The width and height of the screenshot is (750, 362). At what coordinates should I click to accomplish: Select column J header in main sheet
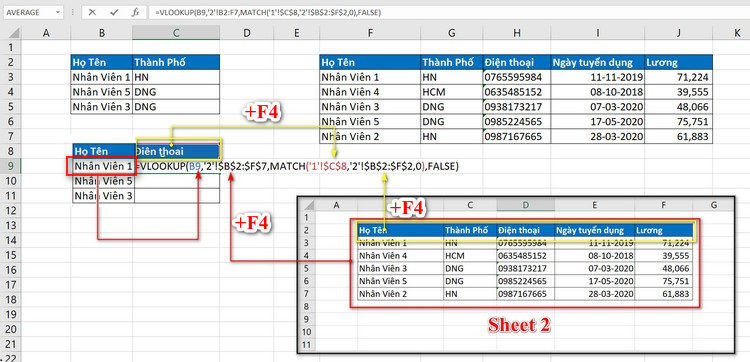click(678, 33)
